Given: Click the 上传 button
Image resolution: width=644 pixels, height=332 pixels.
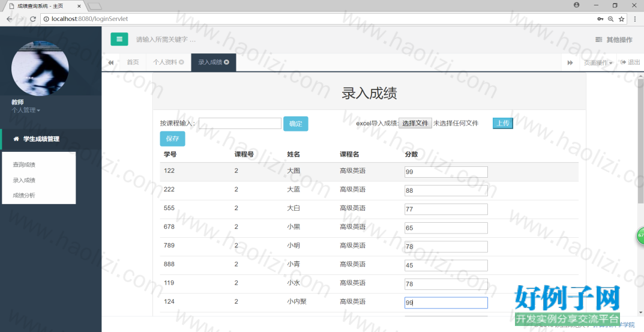Looking at the screenshot, I should point(503,123).
